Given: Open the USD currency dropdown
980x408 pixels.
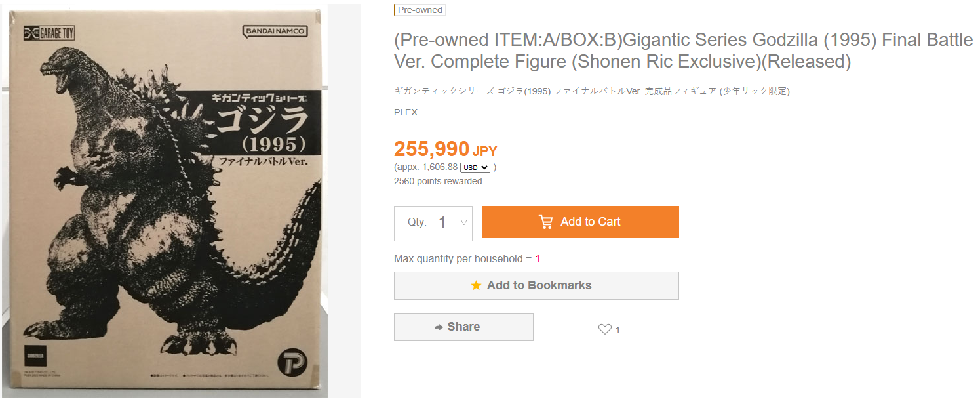Looking at the screenshot, I should point(475,167).
